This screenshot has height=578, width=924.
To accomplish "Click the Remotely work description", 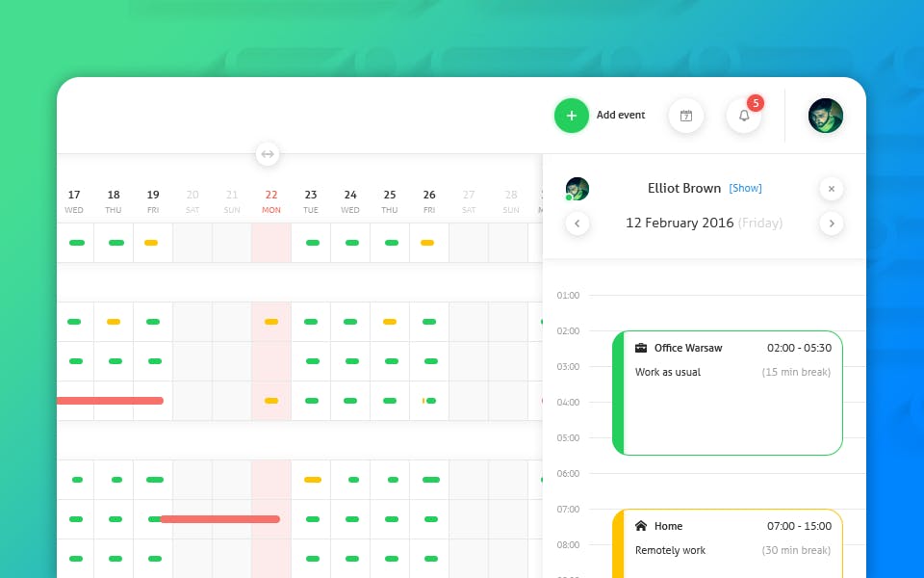I will [x=670, y=550].
